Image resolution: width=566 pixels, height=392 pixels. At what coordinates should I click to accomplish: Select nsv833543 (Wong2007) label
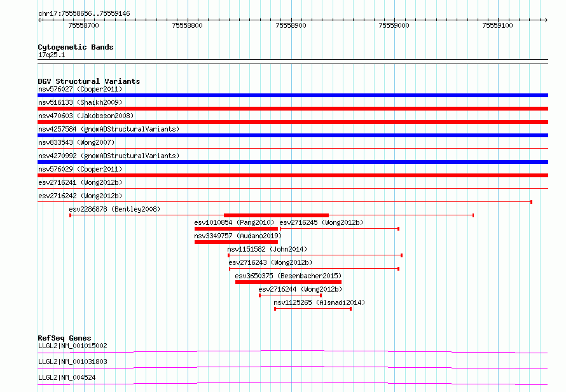coord(76,142)
